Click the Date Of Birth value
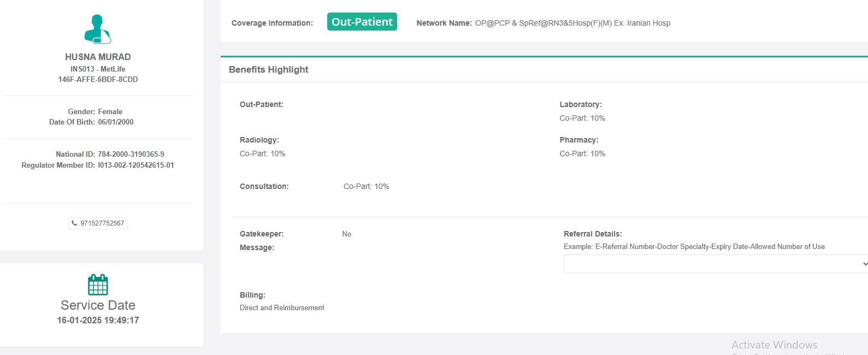 (116, 122)
